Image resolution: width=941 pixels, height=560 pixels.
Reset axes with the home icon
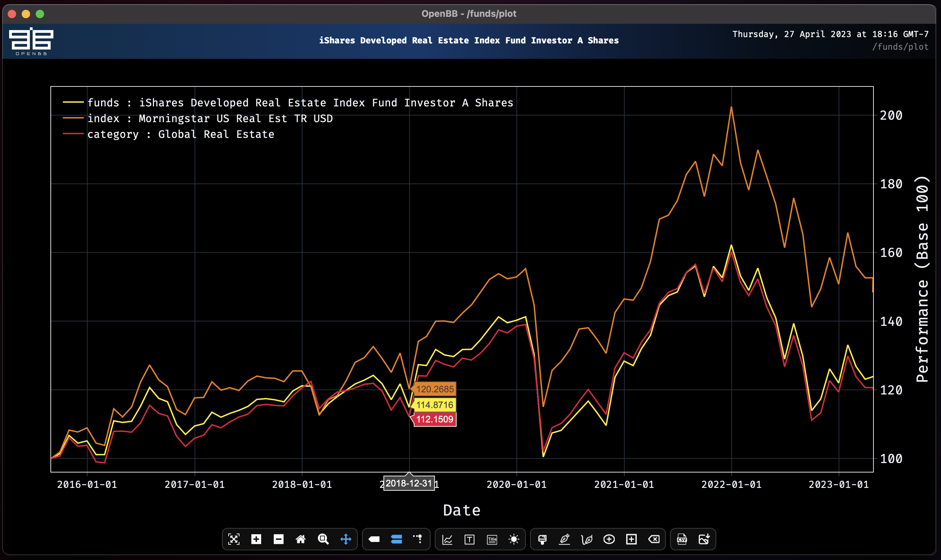pyautogui.click(x=300, y=539)
